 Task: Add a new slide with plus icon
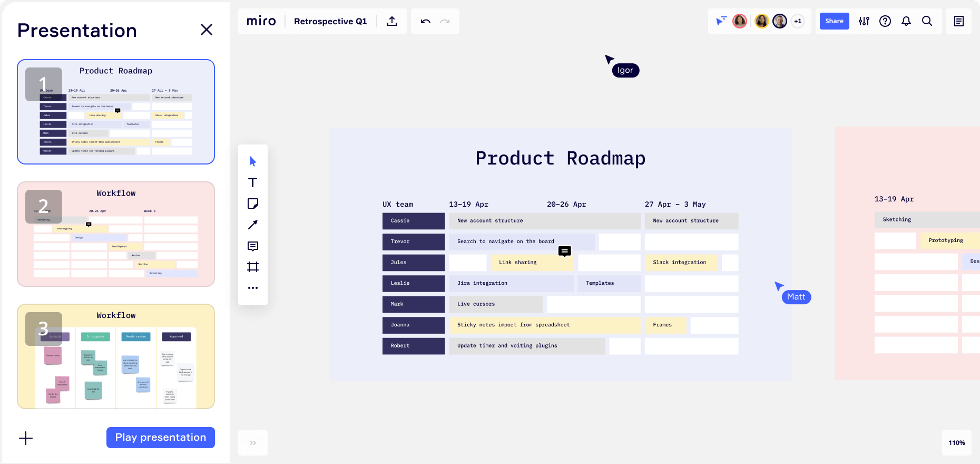click(26, 438)
